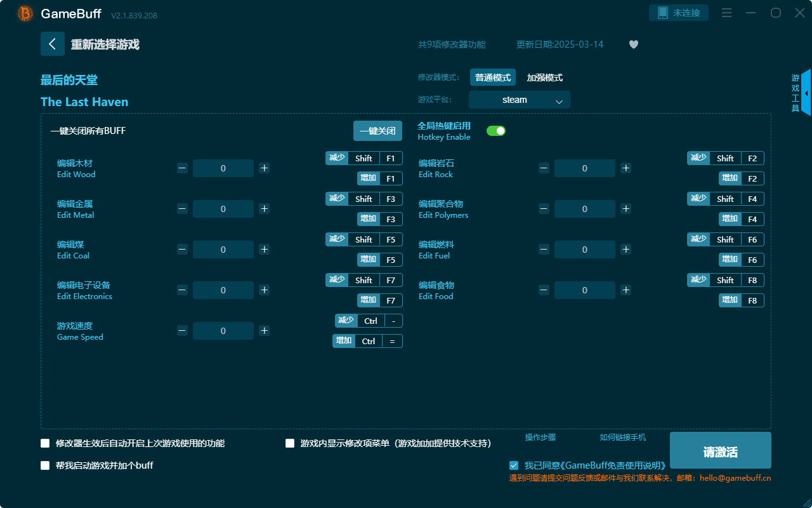Click the Edit Rock value input field
The height and width of the screenshot is (508, 812).
click(x=584, y=168)
